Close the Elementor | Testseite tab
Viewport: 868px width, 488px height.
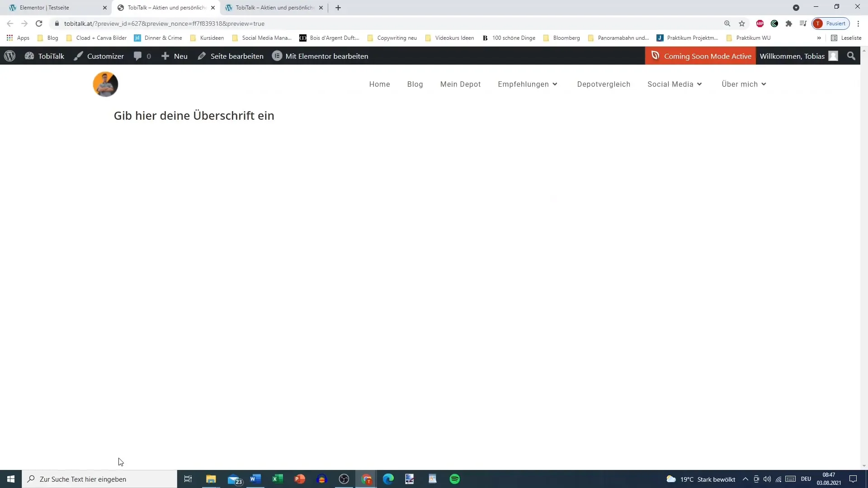point(105,8)
